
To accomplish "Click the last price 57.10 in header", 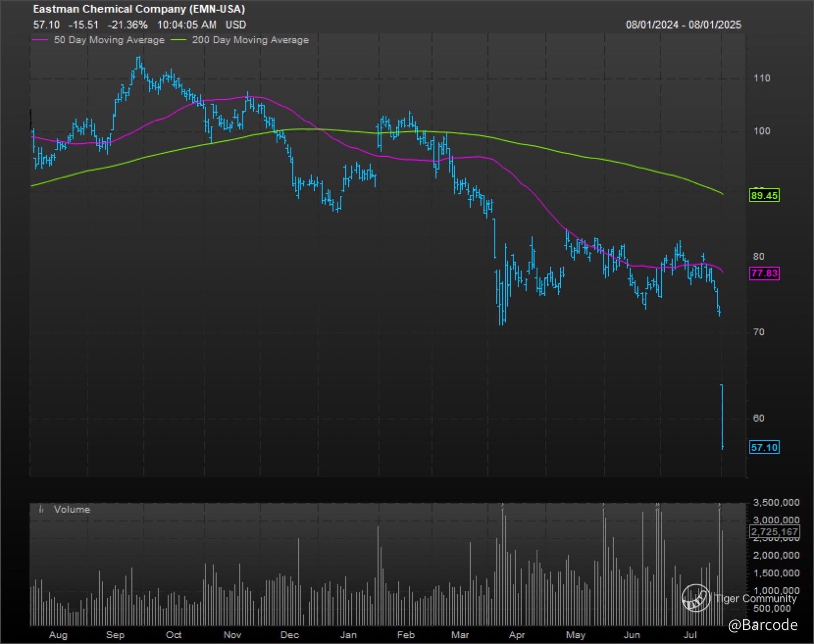I will point(46,25).
